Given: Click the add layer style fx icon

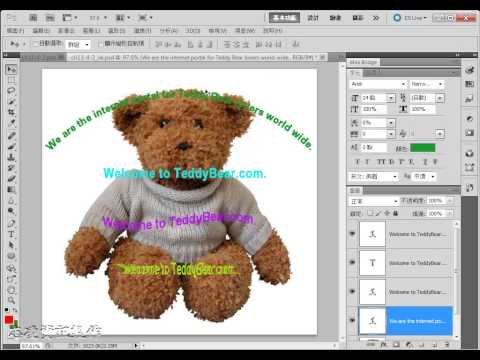Looking at the screenshot, I should (383, 344).
